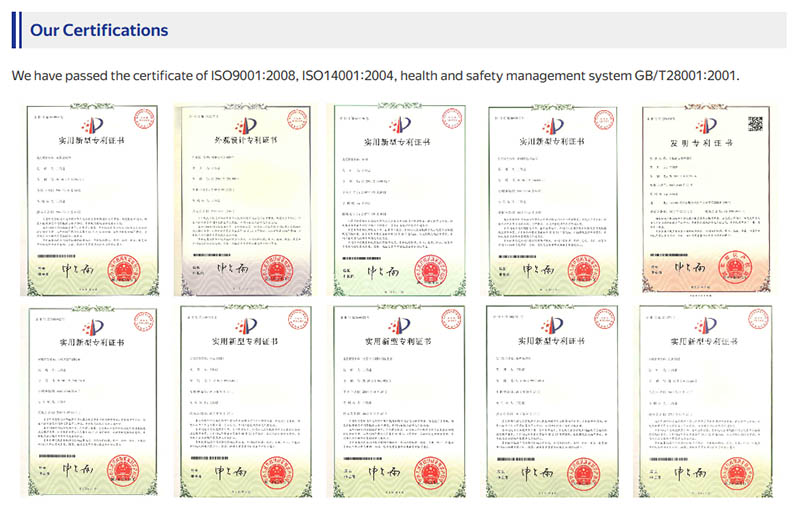
Task: Click the patent office logo on the design patent certificate
Action: pyautogui.click(x=246, y=126)
